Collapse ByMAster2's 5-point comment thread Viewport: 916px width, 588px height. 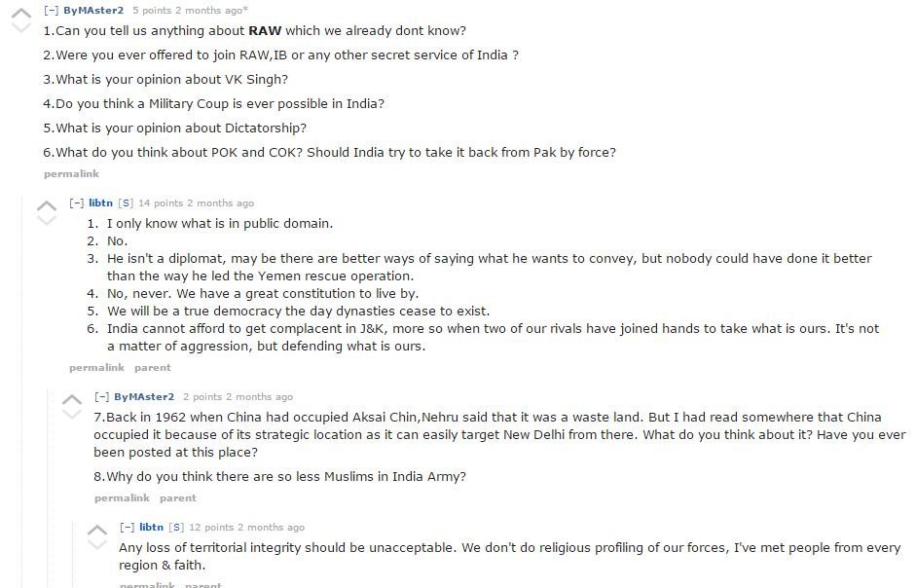(52, 10)
